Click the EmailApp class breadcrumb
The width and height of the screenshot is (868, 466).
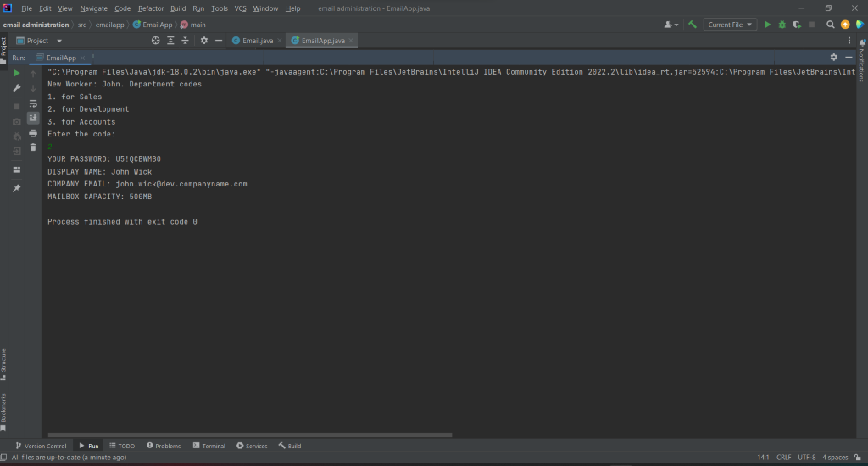pyautogui.click(x=153, y=25)
